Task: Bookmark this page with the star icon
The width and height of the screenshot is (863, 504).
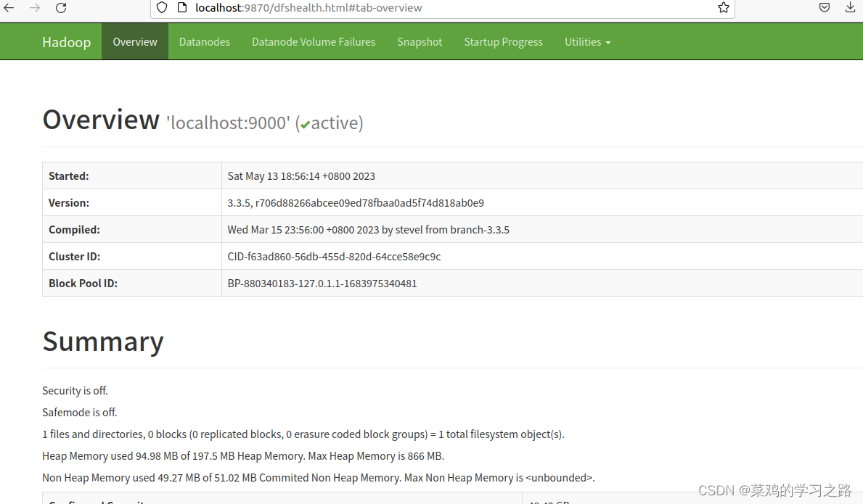Action: pyautogui.click(x=723, y=8)
